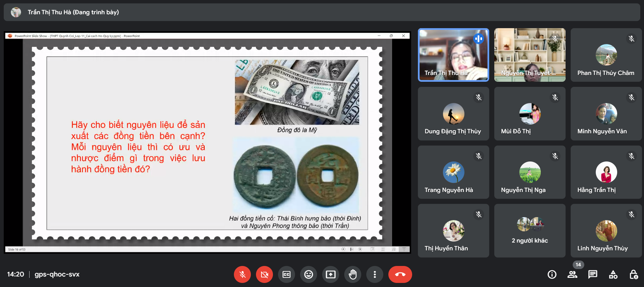Open the host controls lock icon
644x287 pixels.
click(633, 274)
